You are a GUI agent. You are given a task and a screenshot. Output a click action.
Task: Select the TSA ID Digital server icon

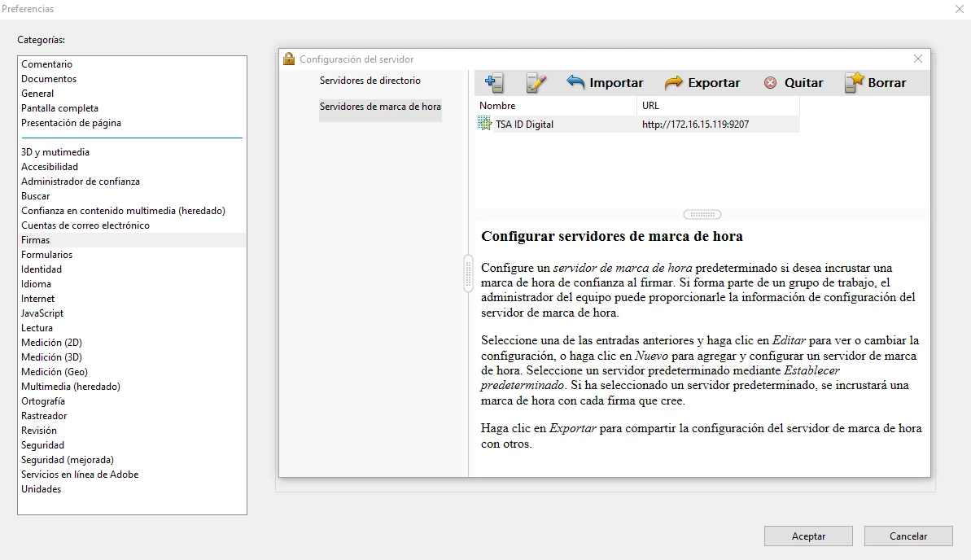[484, 124]
